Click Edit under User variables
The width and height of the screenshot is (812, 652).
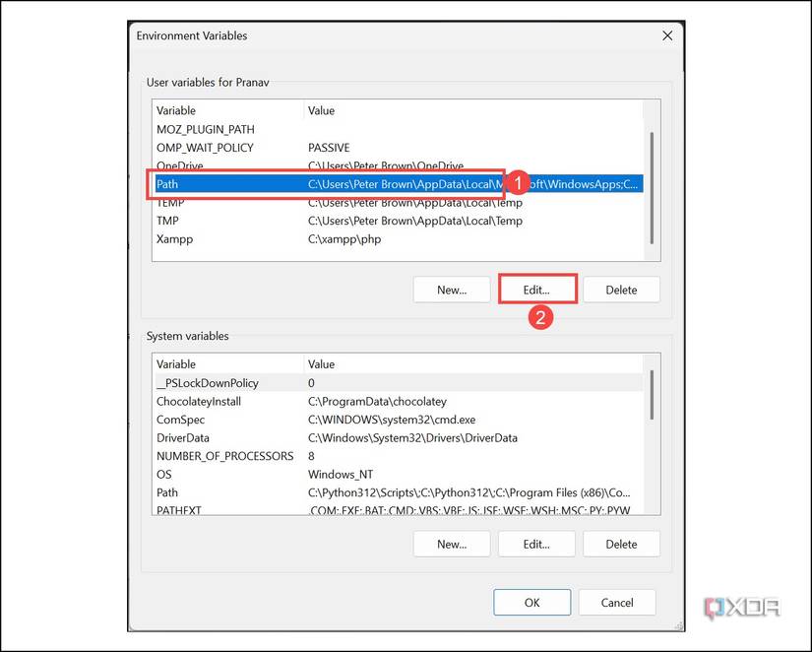tap(537, 290)
